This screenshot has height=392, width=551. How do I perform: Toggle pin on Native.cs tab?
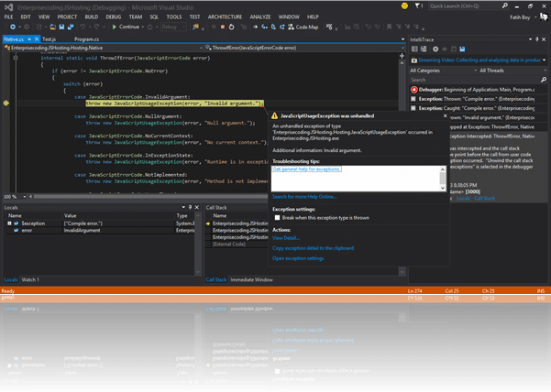(x=29, y=39)
